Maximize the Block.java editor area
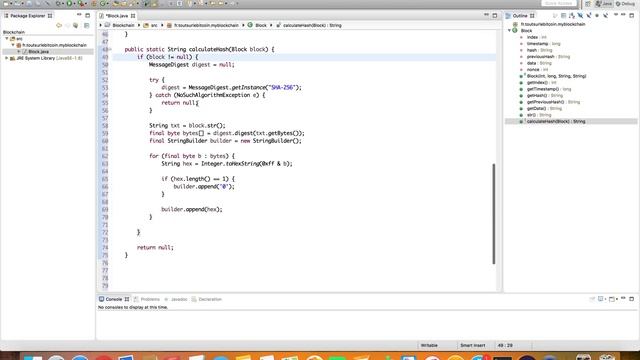This screenshot has height=360, width=640. 495,15
